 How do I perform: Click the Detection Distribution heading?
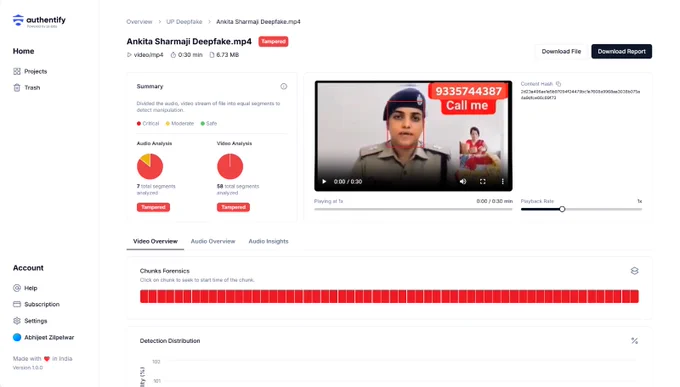point(170,341)
